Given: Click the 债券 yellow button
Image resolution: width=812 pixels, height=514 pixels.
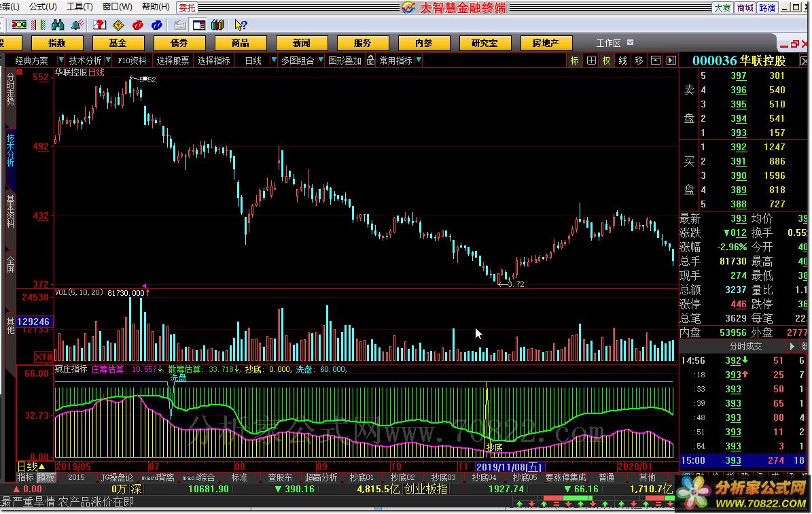Looking at the screenshot, I should (x=179, y=43).
